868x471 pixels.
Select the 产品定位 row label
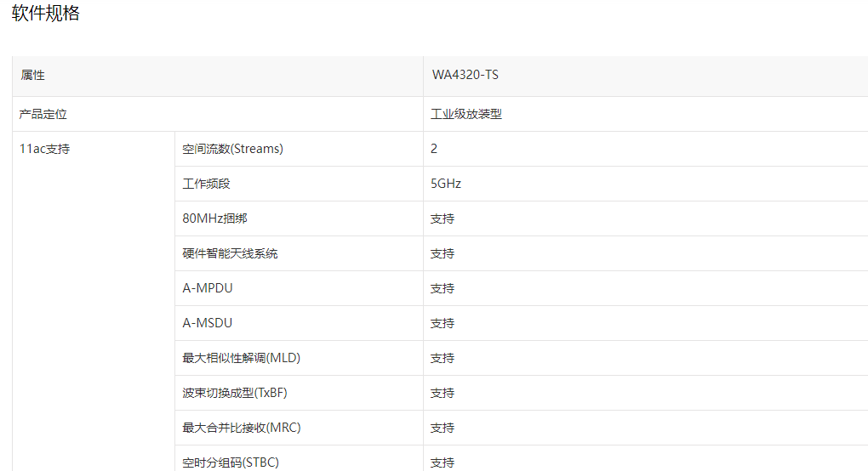pyautogui.click(x=43, y=115)
